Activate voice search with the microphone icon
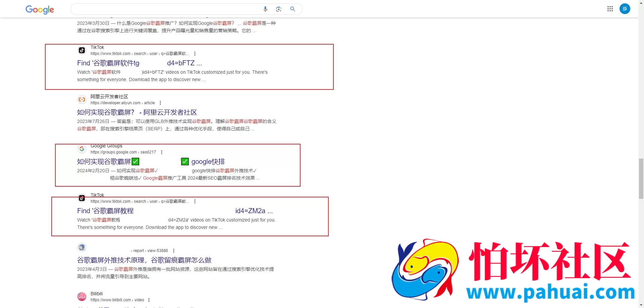 tap(265, 9)
